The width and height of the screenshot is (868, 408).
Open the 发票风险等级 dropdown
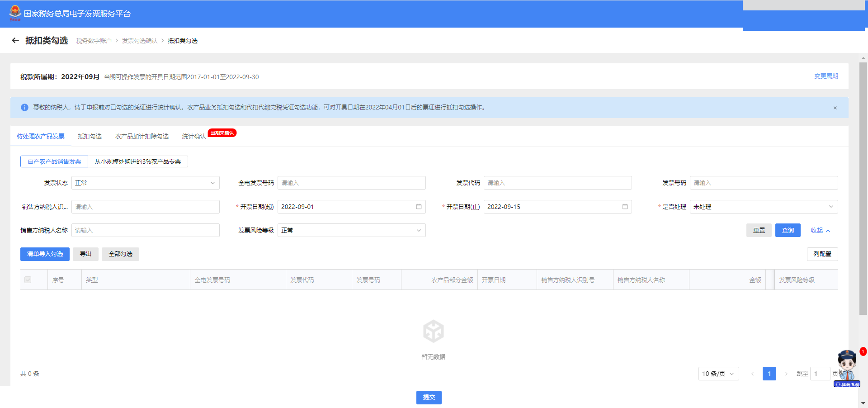pos(351,230)
